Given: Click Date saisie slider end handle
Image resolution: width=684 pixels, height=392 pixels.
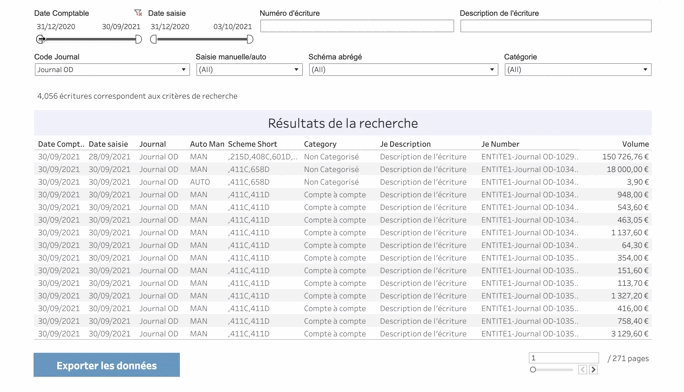Looking at the screenshot, I should [x=250, y=40].
